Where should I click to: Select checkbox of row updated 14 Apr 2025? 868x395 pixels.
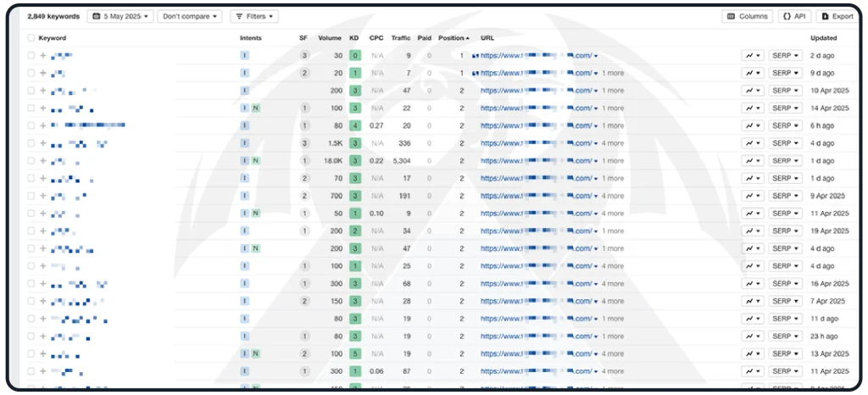point(31,108)
